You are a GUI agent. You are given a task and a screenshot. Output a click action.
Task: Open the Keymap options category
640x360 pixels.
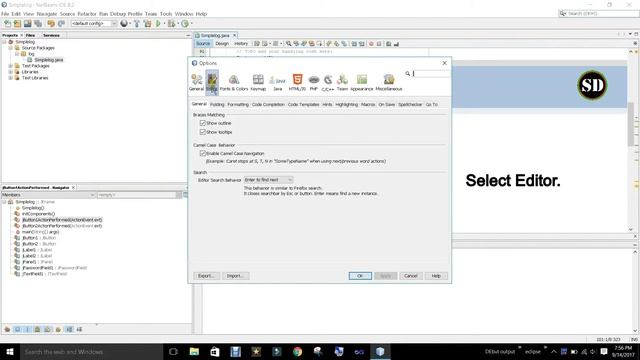pos(258,82)
